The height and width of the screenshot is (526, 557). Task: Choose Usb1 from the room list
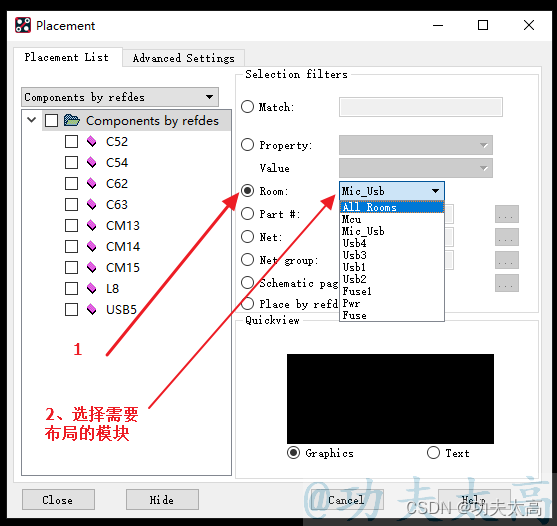coord(392,267)
